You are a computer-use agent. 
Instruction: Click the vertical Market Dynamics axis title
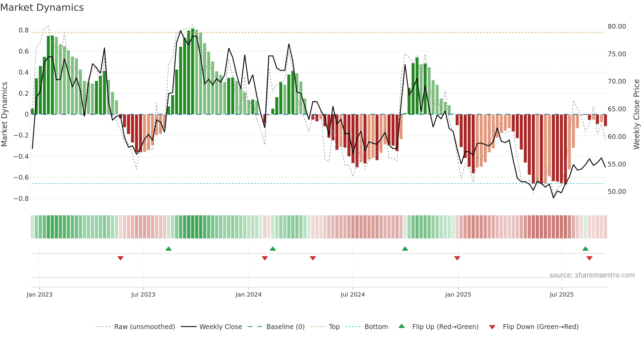click(x=4, y=114)
